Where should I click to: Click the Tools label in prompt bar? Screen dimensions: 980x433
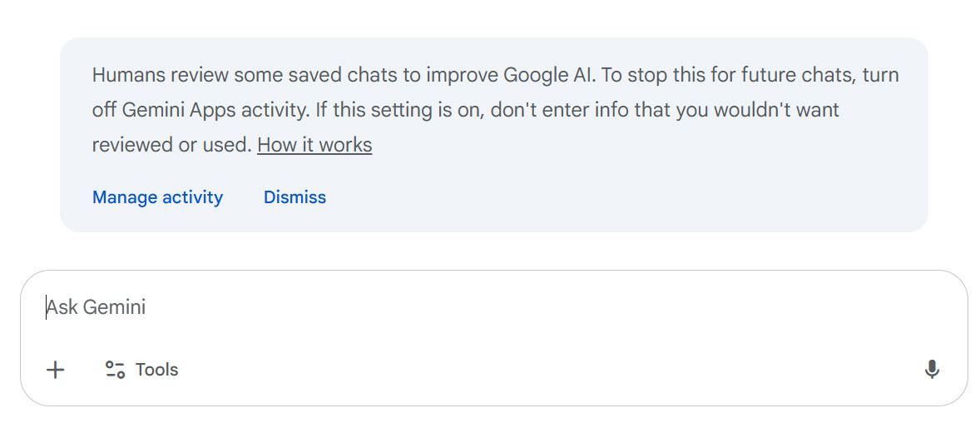(156, 370)
